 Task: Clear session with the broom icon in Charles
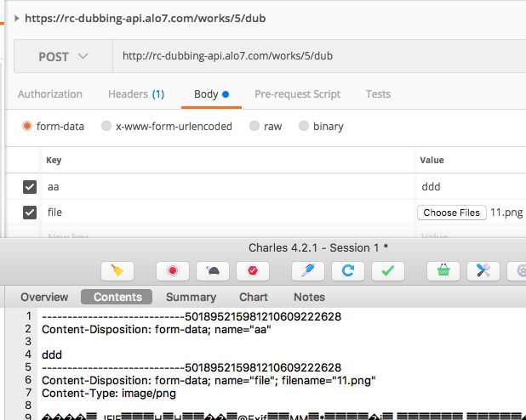point(117,271)
